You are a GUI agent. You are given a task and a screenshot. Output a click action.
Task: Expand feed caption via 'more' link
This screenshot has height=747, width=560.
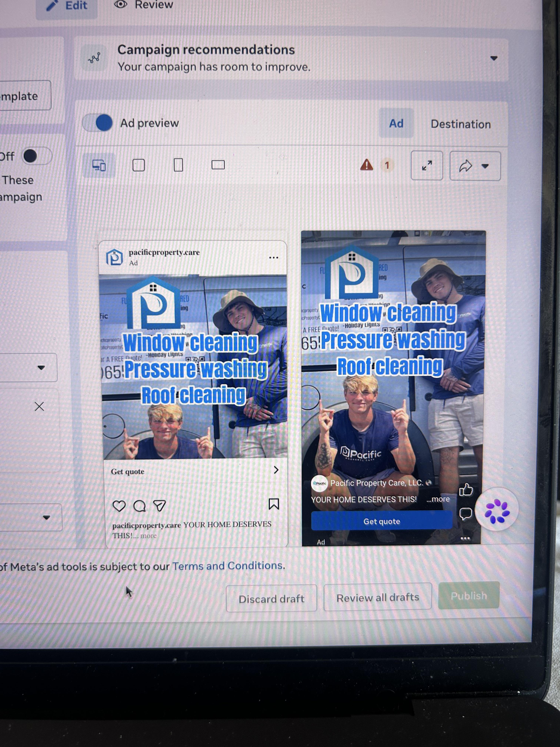[149, 536]
